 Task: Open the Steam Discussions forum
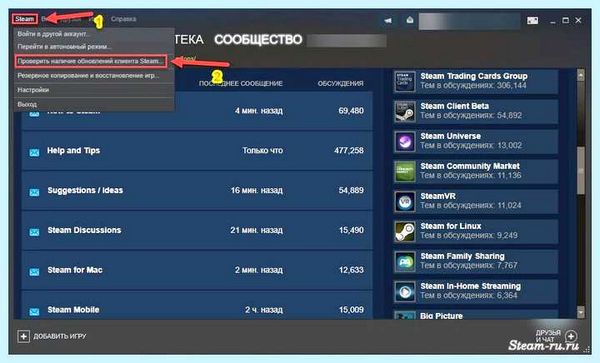tap(84, 230)
